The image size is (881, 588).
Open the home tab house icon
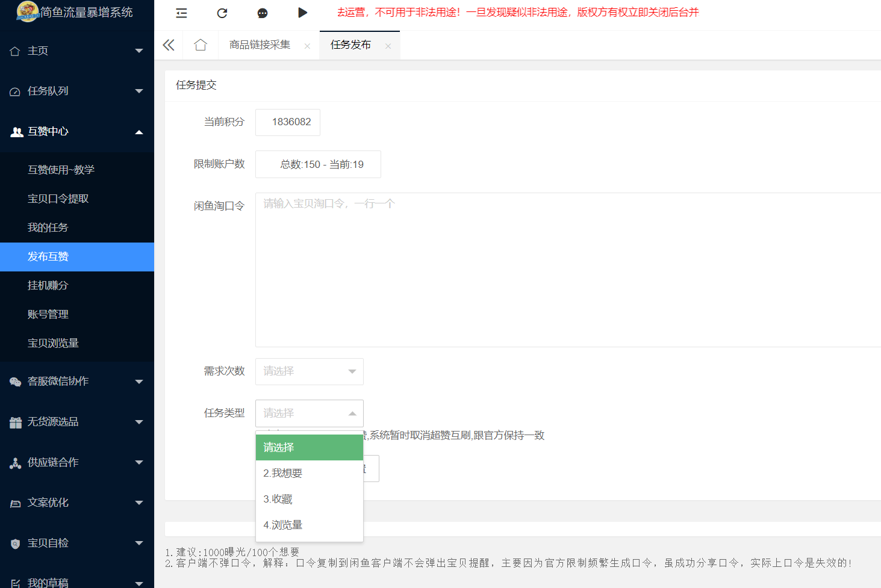[x=200, y=45]
